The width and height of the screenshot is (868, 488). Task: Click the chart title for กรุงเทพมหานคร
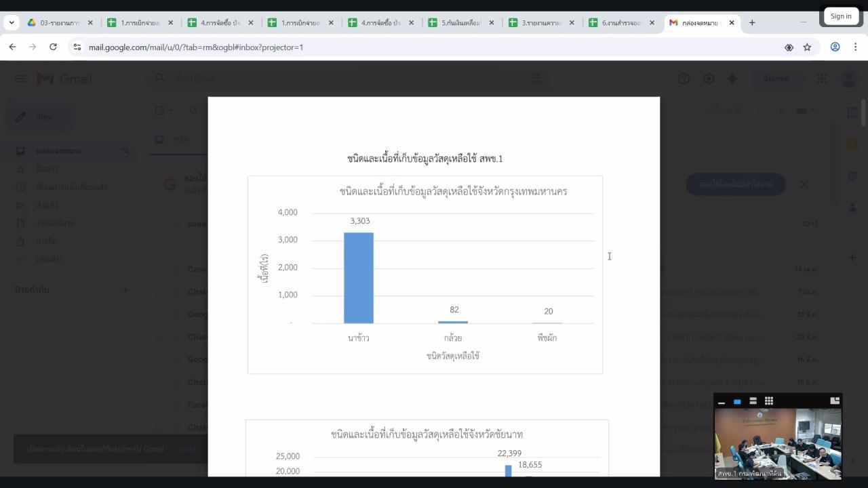pyautogui.click(x=453, y=191)
